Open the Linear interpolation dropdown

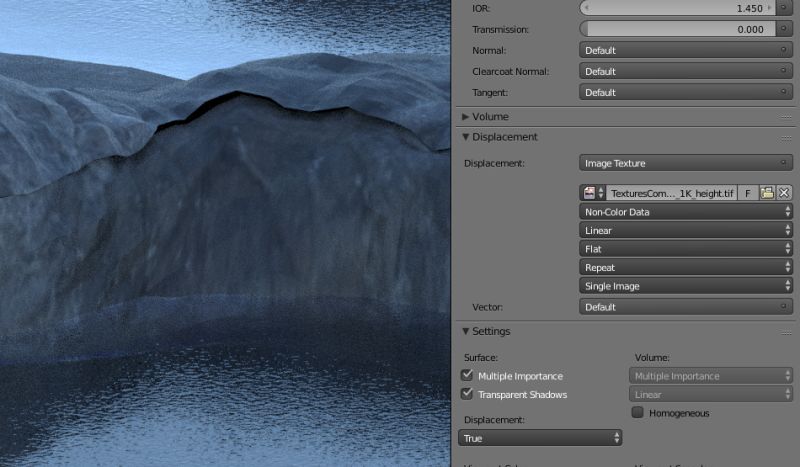(x=686, y=230)
